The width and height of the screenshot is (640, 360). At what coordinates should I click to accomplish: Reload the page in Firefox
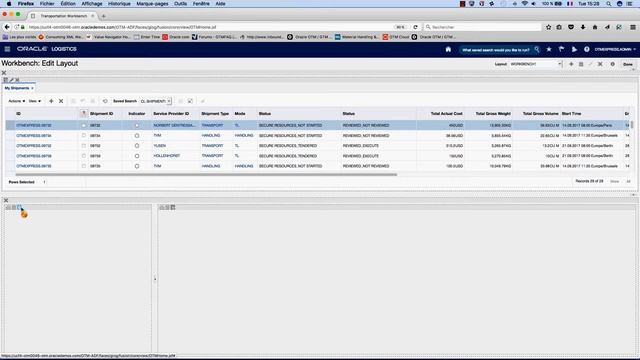click(x=416, y=27)
